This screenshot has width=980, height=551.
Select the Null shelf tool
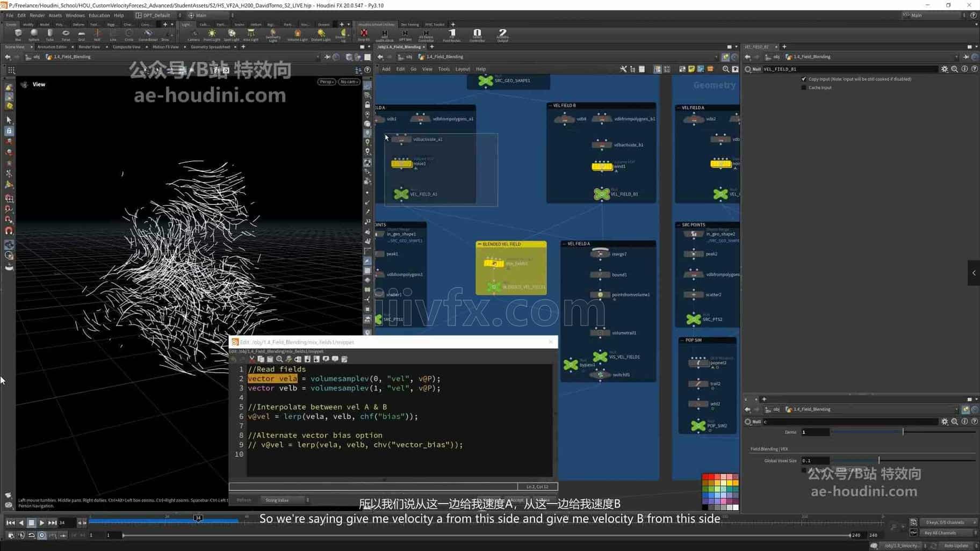[97, 35]
